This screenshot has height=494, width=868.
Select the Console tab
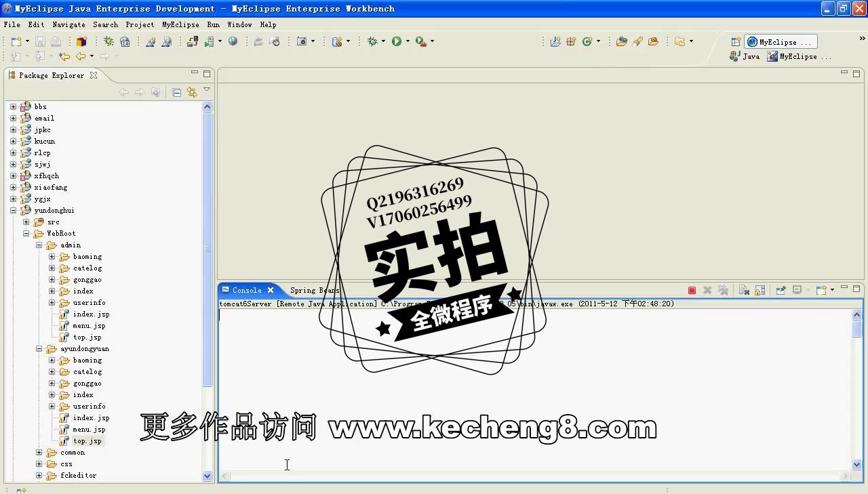247,290
